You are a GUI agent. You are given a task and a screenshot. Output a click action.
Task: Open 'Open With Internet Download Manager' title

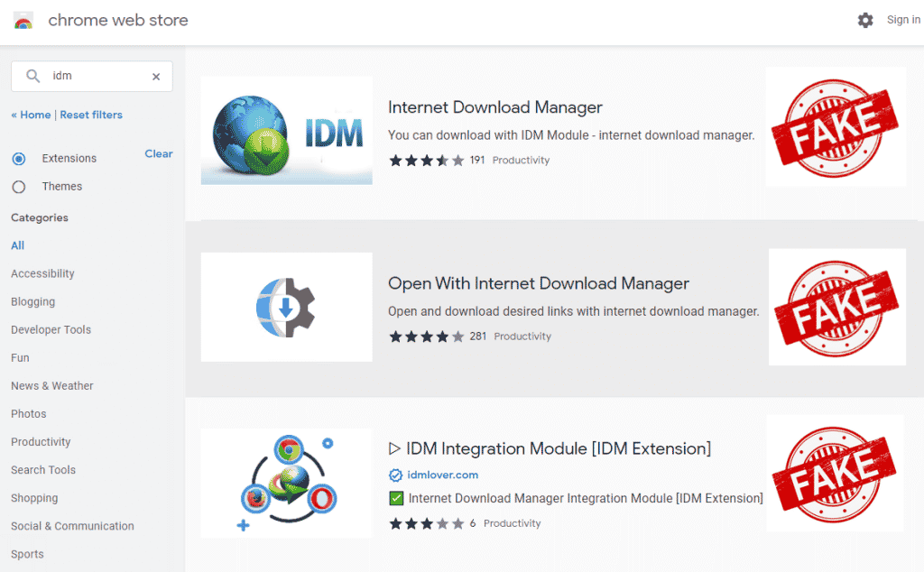[x=538, y=283]
